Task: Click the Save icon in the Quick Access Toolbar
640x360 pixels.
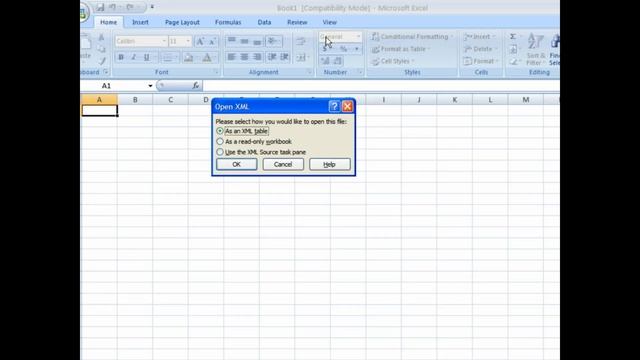Action: point(100,7)
